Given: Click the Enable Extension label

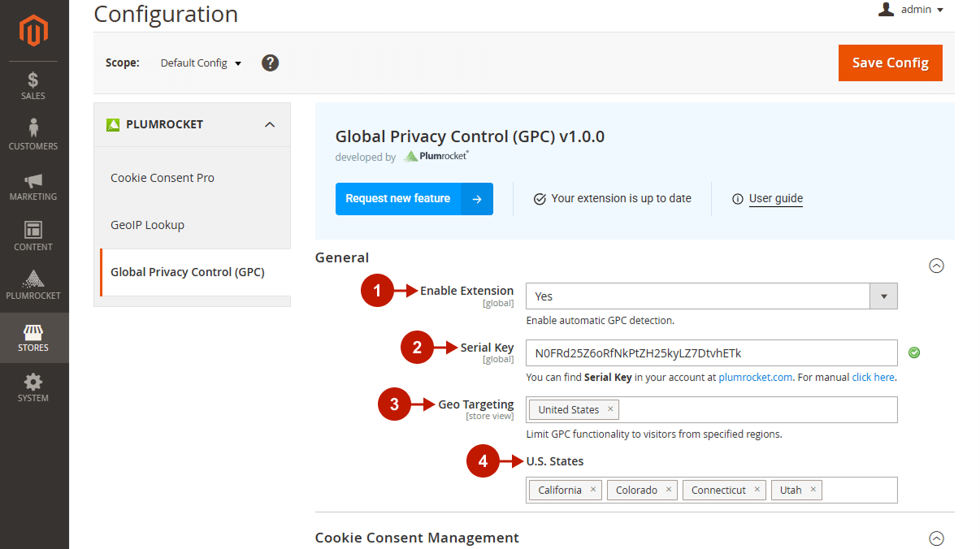Looking at the screenshot, I should pos(466,291).
